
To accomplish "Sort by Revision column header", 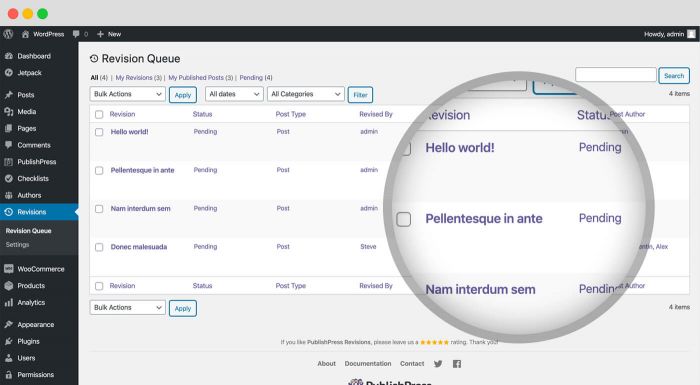I will coord(122,114).
